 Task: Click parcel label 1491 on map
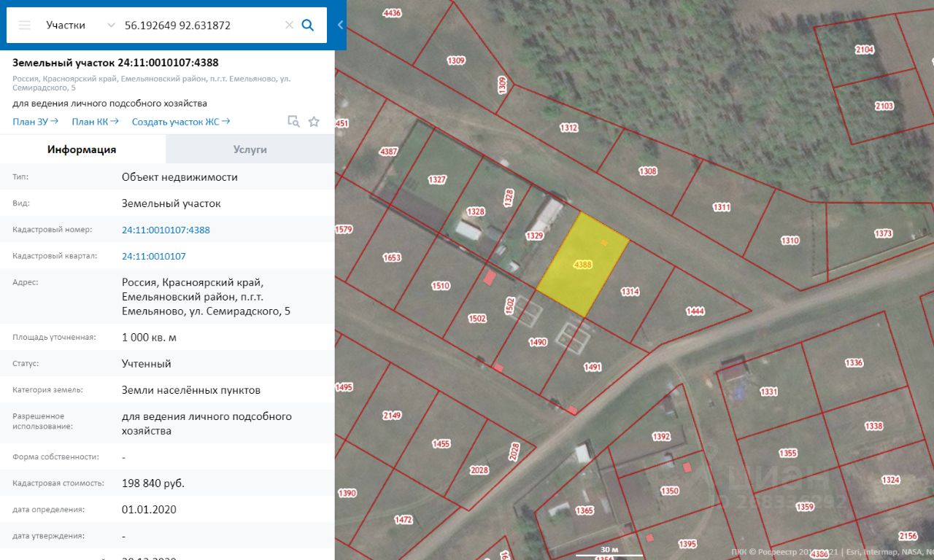(x=593, y=367)
